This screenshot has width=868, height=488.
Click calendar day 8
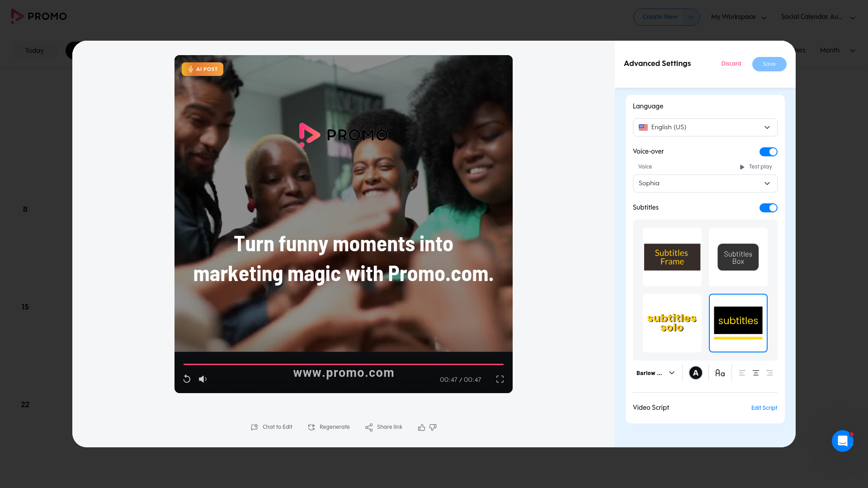click(x=25, y=209)
